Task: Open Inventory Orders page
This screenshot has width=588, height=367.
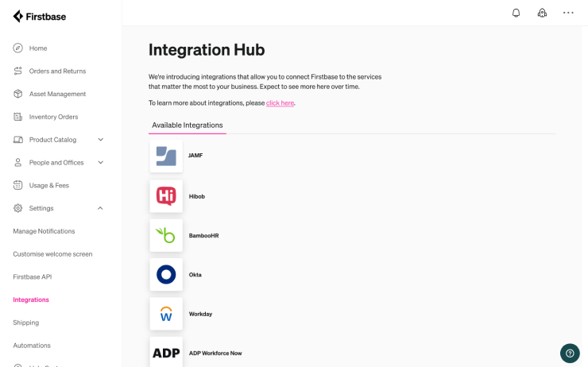Action: 53,117
